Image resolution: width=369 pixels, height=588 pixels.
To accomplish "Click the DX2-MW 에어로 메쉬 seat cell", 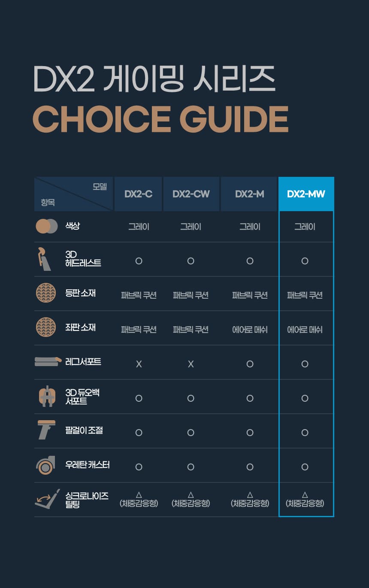I will [x=305, y=330].
